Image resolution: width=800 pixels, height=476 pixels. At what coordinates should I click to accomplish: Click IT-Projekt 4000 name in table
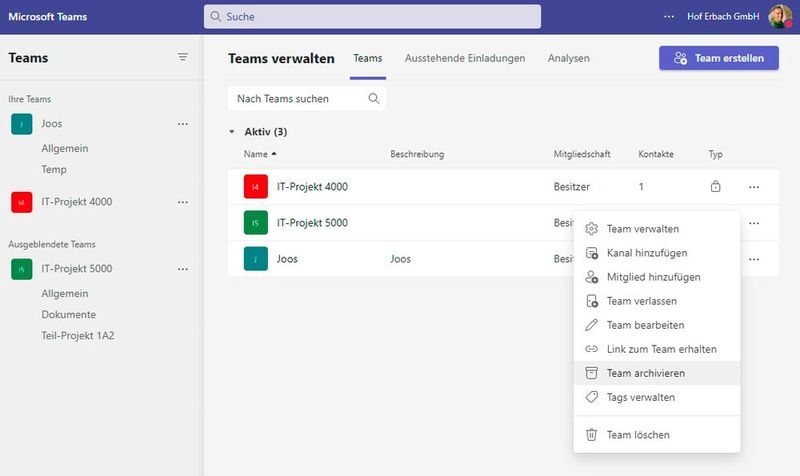coord(312,186)
